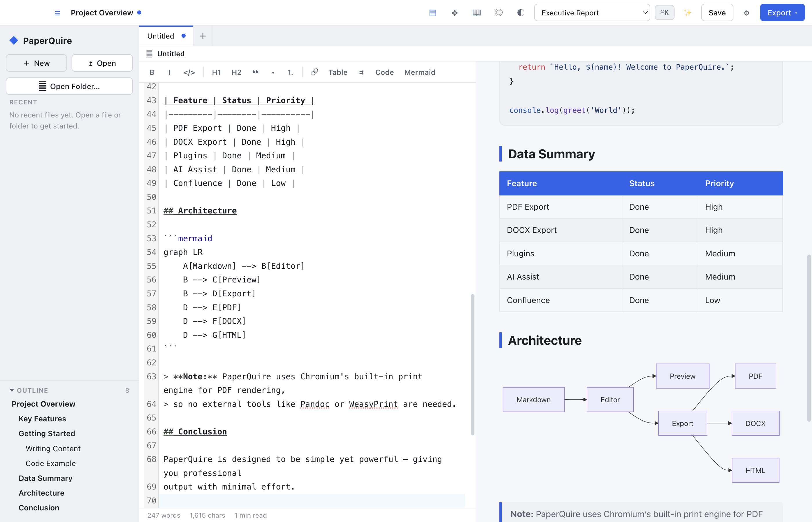
Task: Insert a Heading 2 with H2
Action: 236,72
